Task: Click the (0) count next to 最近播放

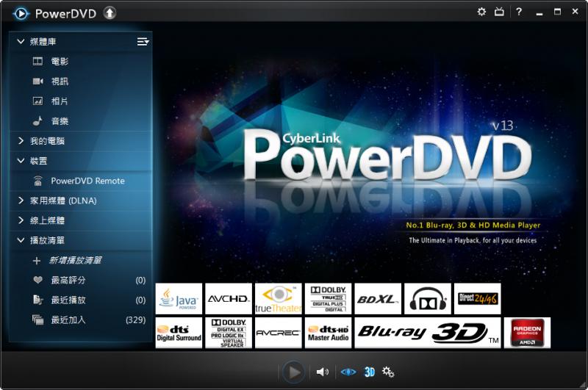Action: 140,300
